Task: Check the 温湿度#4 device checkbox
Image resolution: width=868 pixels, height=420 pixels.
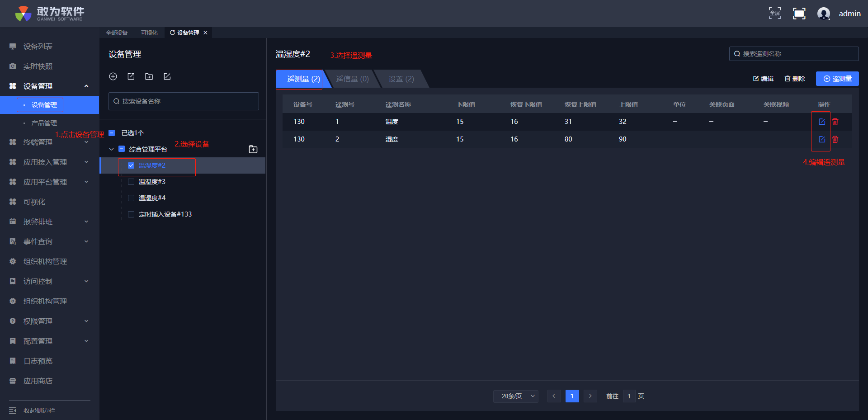Action: pos(131,198)
